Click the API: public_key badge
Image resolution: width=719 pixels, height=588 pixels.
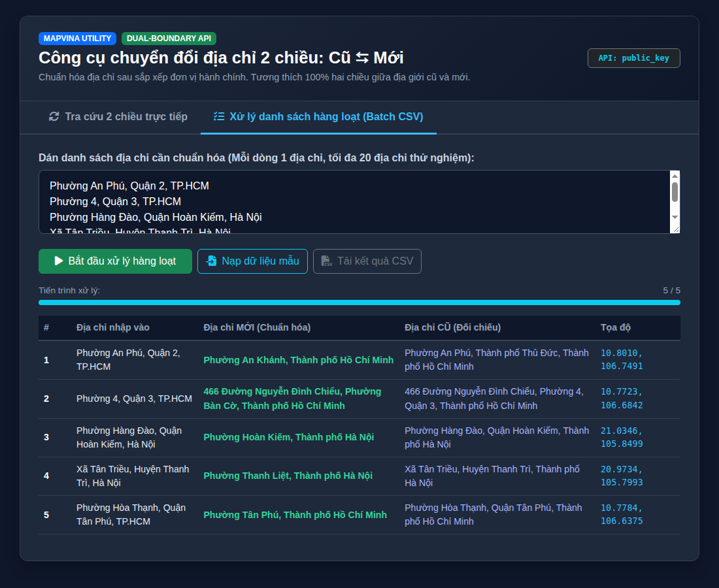[x=634, y=58]
